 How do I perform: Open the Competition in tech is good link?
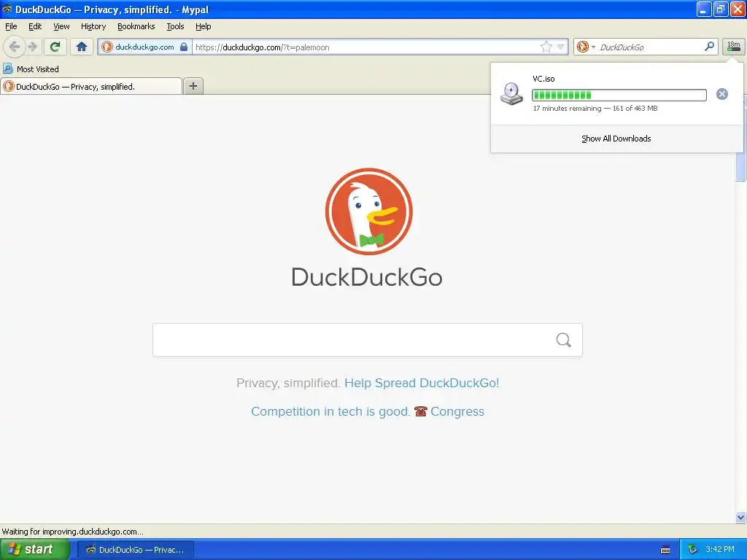pyautogui.click(x=330, y=411)
